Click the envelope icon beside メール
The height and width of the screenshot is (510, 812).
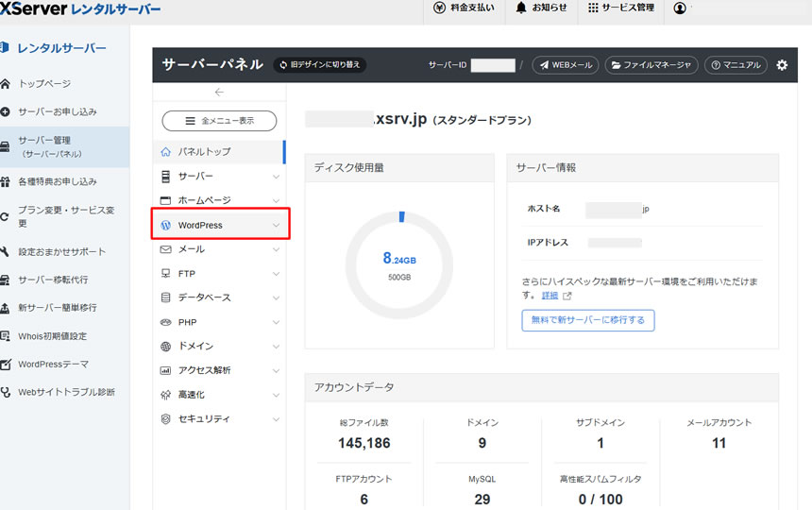[x=166, y=249]
